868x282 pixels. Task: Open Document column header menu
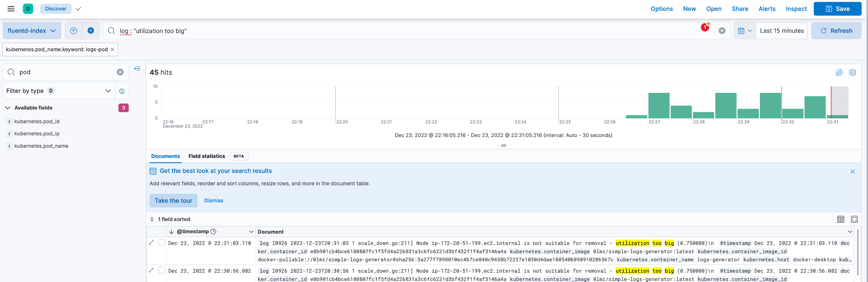[850, 232]
